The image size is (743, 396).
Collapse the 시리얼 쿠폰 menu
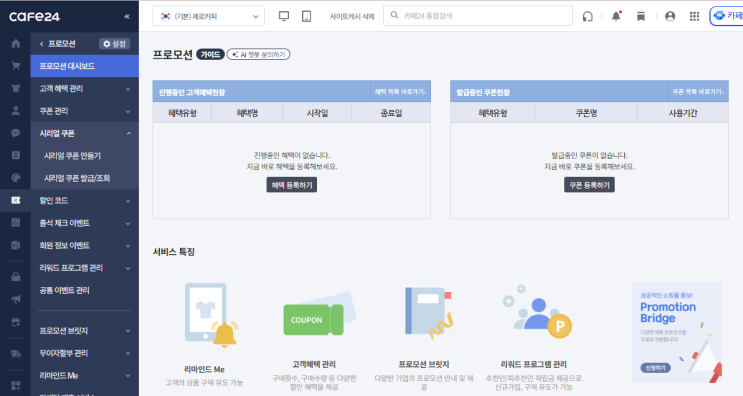point(84,133)
